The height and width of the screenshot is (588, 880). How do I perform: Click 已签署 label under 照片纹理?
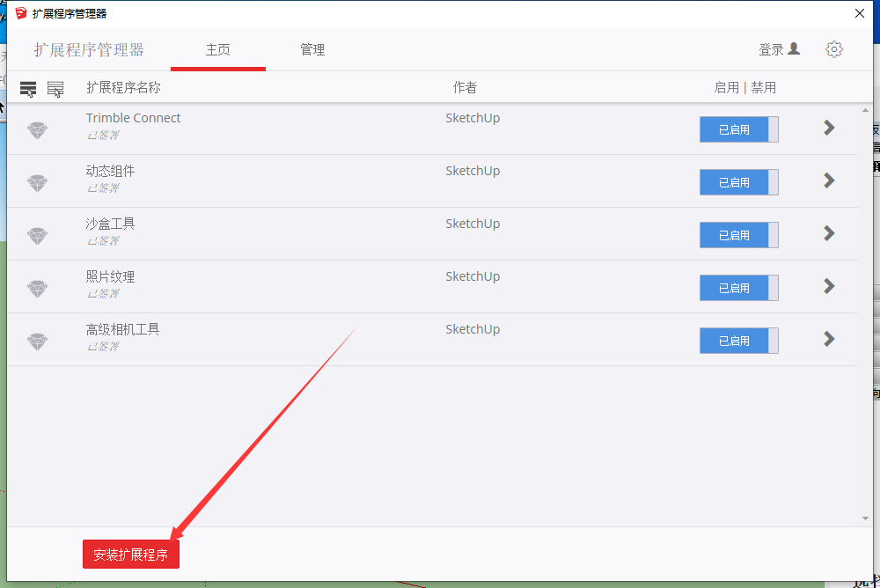(x=103, y=294)
